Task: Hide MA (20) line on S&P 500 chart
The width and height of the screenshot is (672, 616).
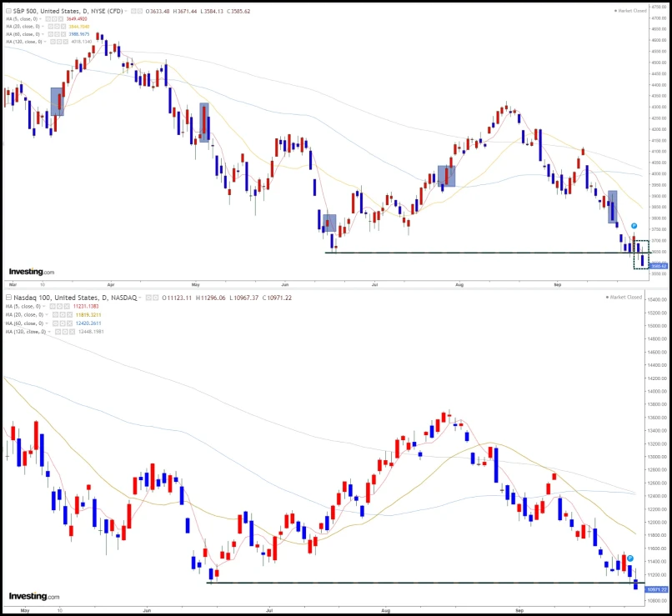Action: 51,27
